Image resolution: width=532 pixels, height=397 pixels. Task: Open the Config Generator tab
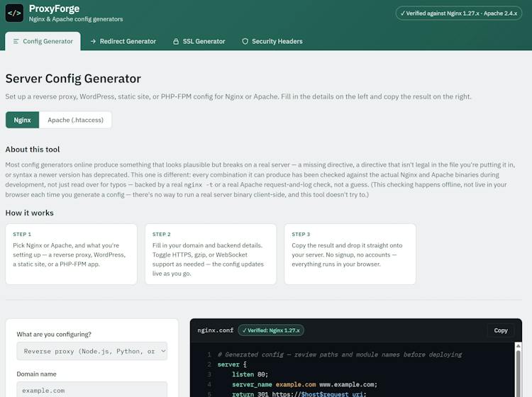43,41
